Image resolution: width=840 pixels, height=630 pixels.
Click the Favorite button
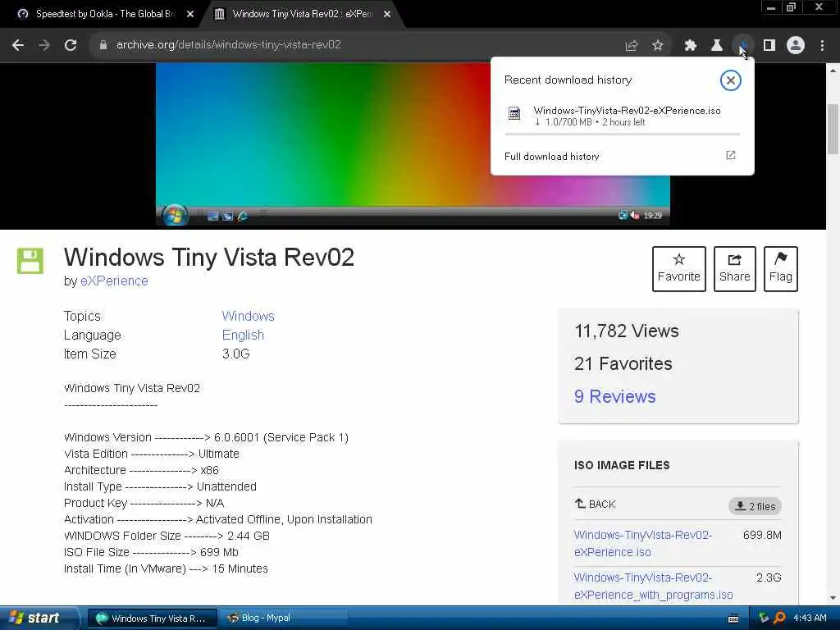coord(678,269)
